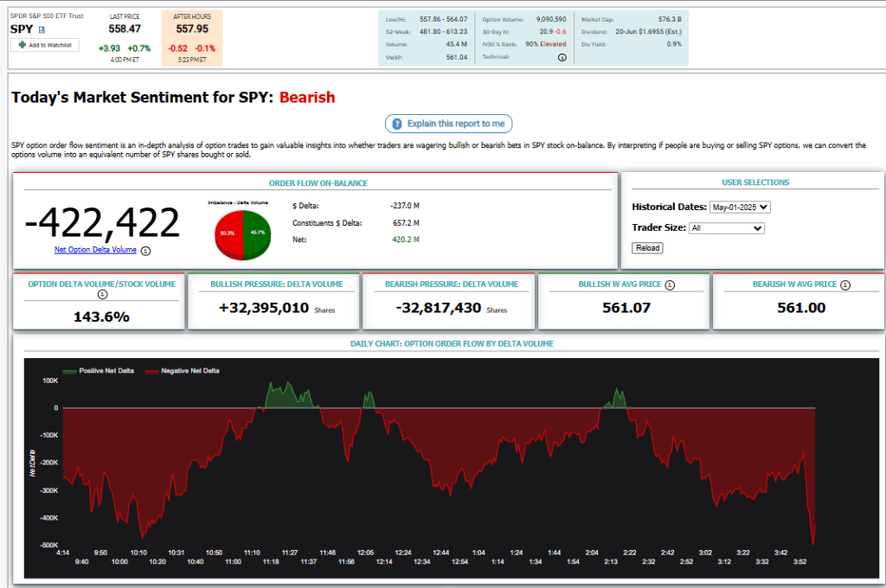Click the bearish average price 561.00
Image resolution: width=886 pixels, height=588 pixels.
click(801, 308)
